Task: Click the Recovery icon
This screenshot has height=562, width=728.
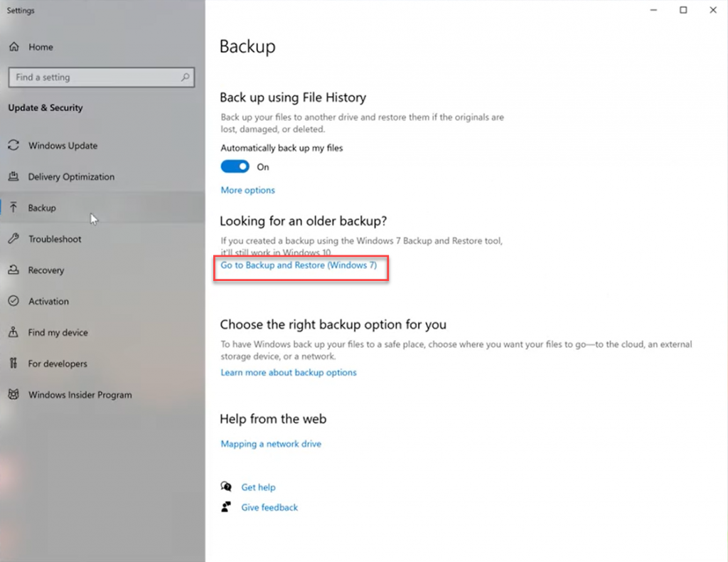Action: coord(14,270)
